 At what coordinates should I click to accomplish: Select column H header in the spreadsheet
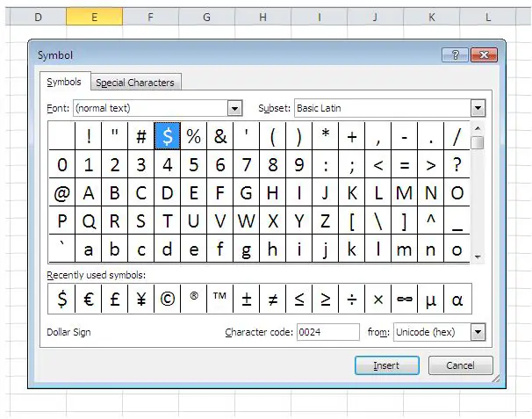tap(262, 17)
